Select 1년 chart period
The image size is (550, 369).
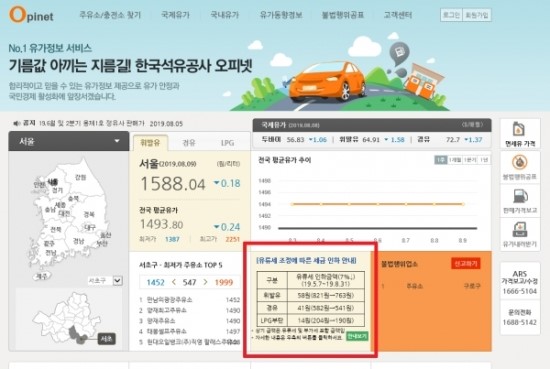coord(484,160)
